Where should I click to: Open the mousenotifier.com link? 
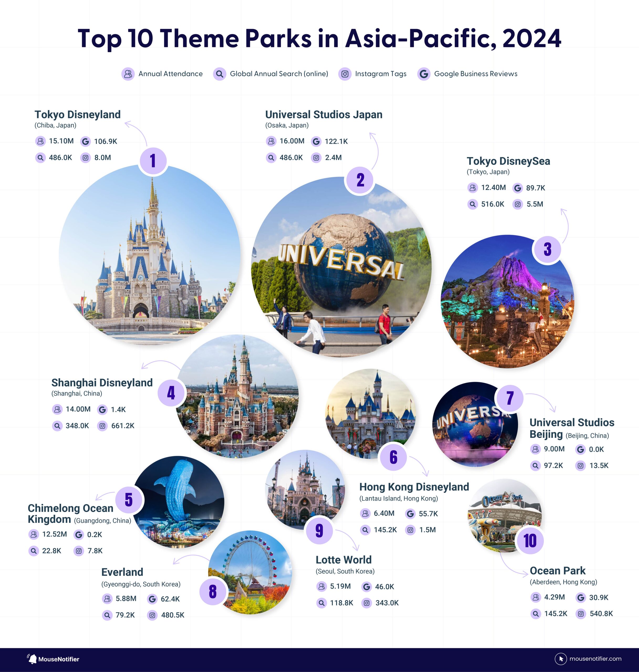(x=595, y=659)
